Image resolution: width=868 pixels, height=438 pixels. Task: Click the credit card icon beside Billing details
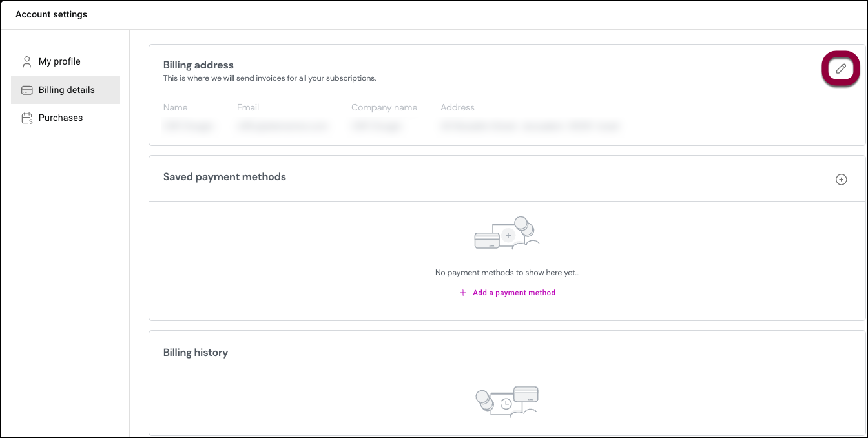27,90
